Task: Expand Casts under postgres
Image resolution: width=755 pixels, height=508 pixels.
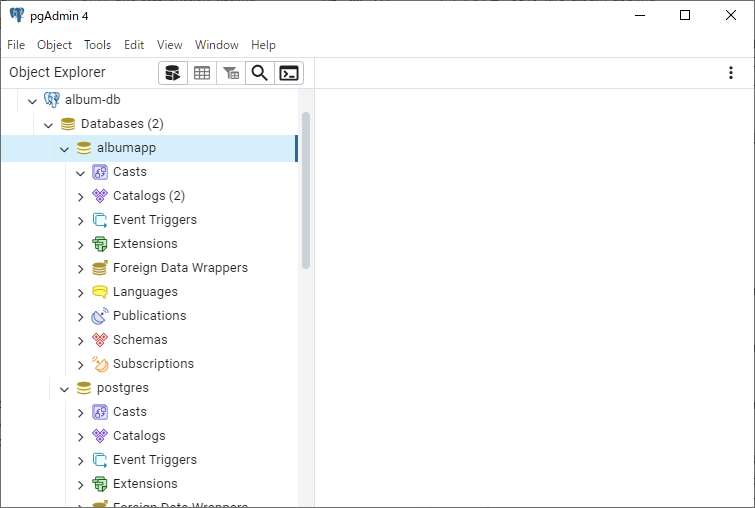Action: coord(80,413)
